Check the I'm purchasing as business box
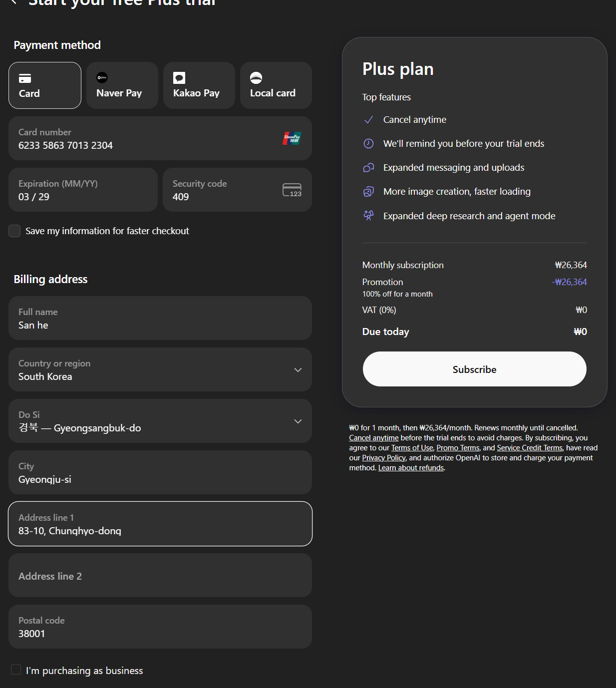This screenshot has height=688, width=616. [x=16, y=670]
